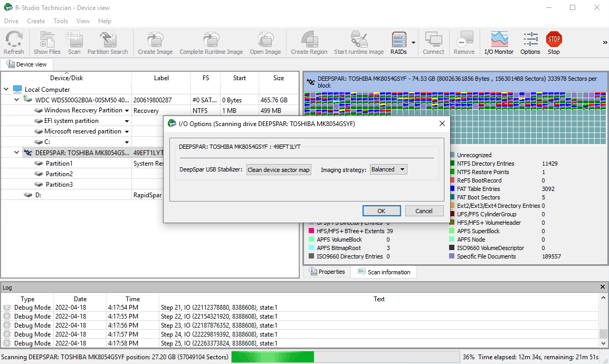
Task: Open the Open Image tool
Action: [x=265, y=42]
